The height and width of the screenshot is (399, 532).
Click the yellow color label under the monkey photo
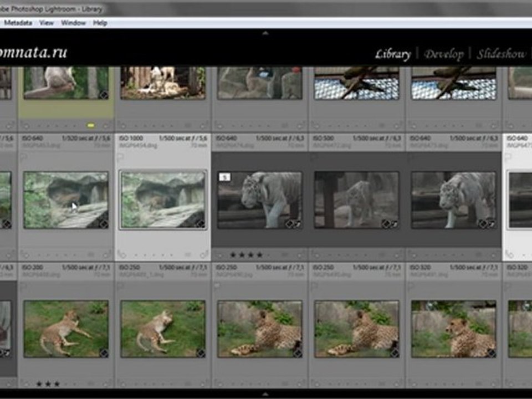[91, 126]
